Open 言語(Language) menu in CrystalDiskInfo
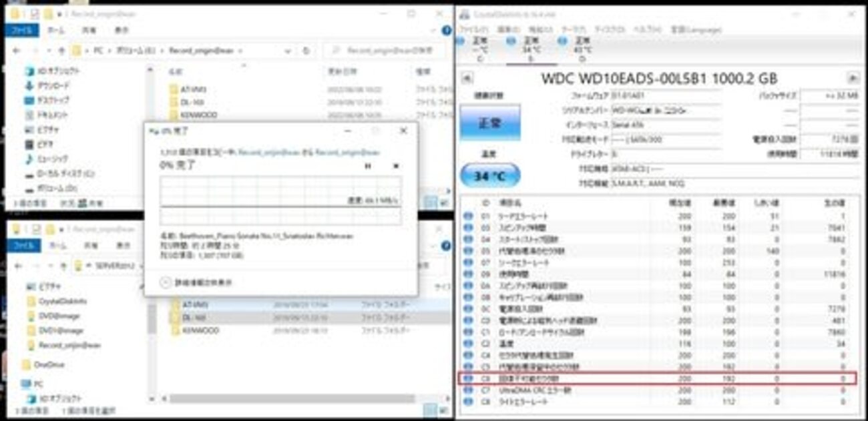Viewport: 868px width, 421px height. pyautogui.click(x=696, y=30)
